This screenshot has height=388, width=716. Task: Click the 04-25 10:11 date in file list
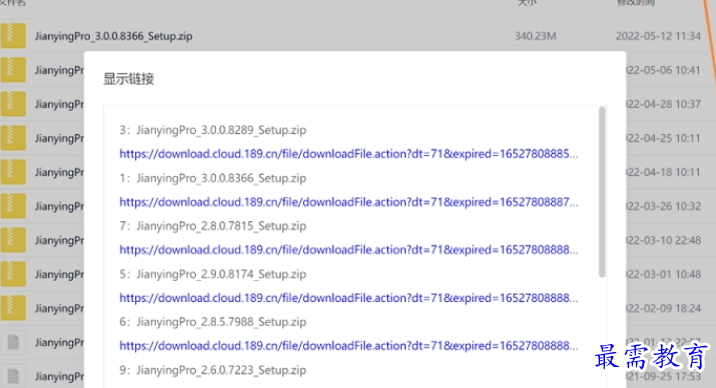(663, 138)
